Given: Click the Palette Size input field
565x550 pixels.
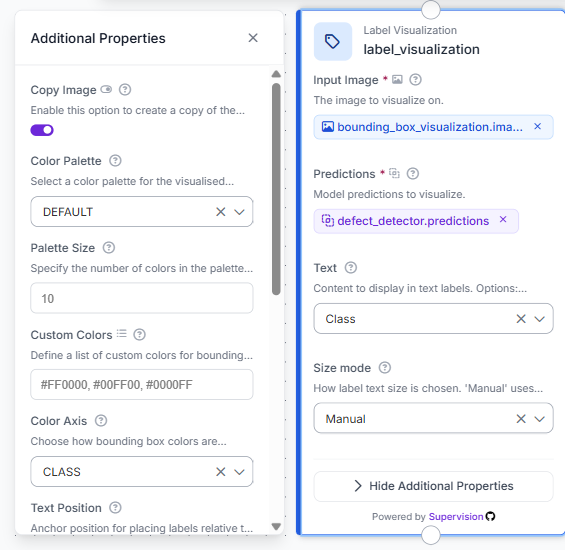Looking at the screenshot, I should (142, 298).
